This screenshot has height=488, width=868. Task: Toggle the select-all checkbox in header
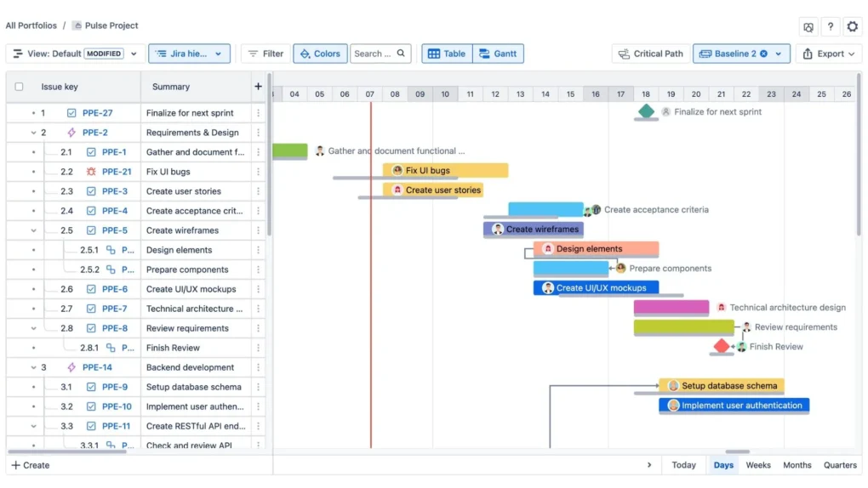tap(19, 87)
